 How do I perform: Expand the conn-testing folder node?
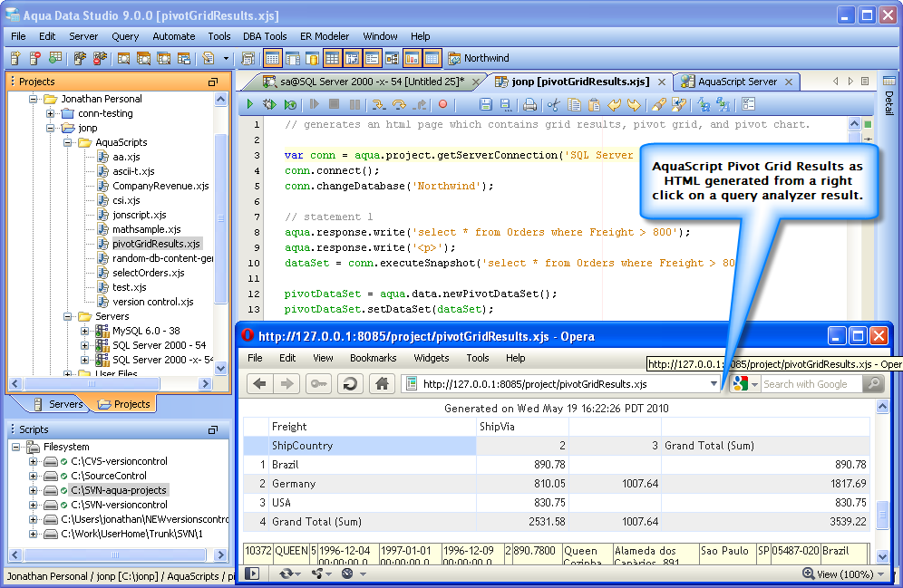click(51, 113)
